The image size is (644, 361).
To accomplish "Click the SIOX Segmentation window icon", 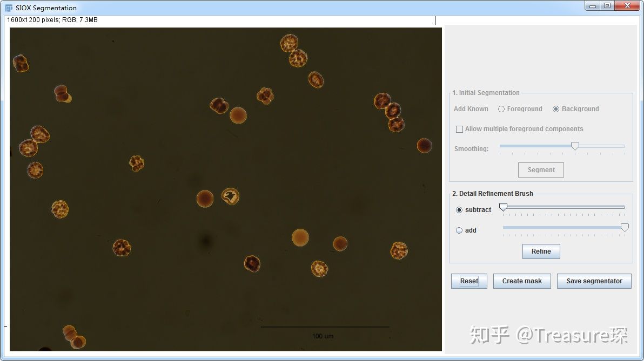I will pyautogui.click(x=9, y=8).
